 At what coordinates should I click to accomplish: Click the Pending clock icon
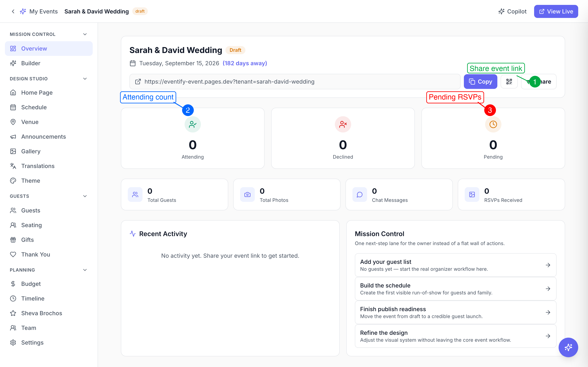pos(493,125)
